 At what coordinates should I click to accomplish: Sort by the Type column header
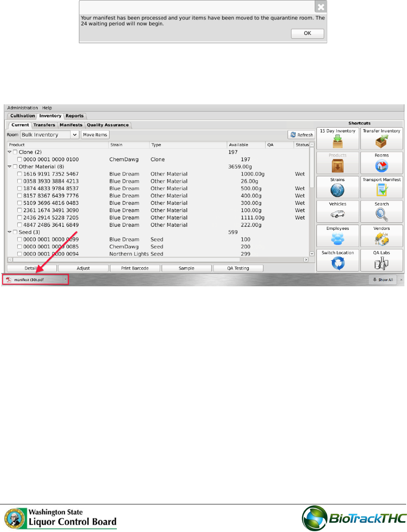coord(188,145)
